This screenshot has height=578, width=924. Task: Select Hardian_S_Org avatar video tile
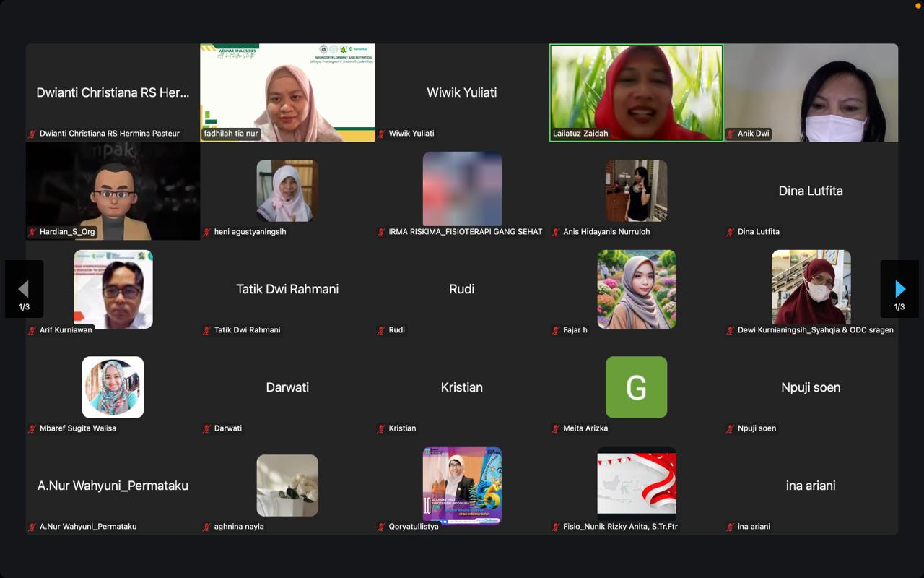coord(113,191)
